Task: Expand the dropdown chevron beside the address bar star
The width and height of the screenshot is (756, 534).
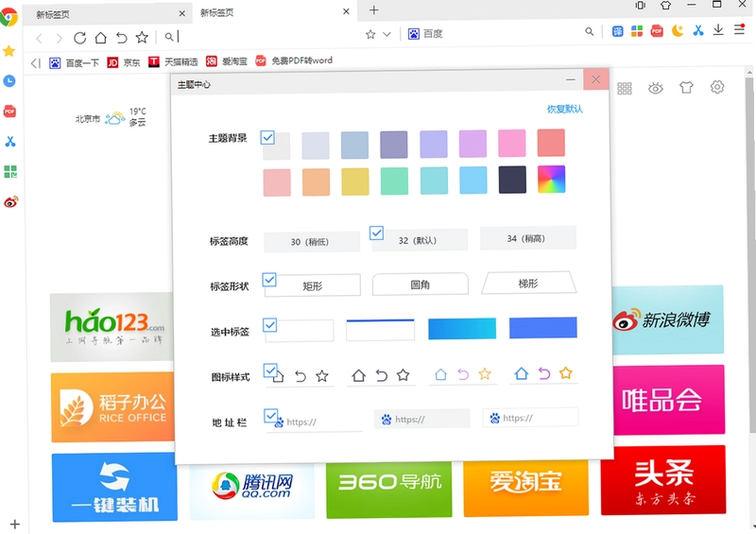Action: point(387,34)
